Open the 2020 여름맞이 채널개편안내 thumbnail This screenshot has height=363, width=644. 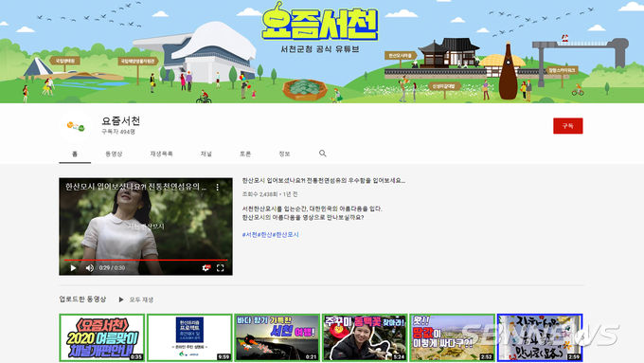click(102, 337)
